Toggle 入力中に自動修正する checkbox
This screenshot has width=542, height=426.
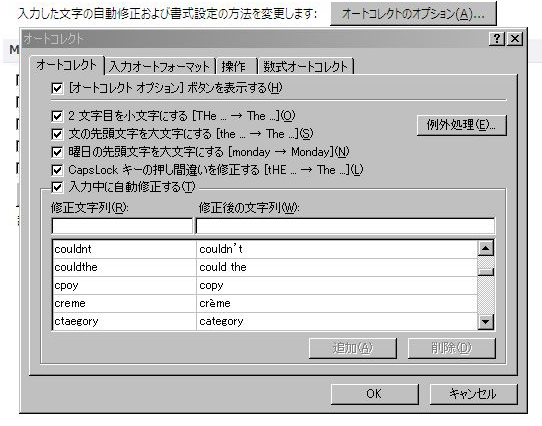[57, 187]
